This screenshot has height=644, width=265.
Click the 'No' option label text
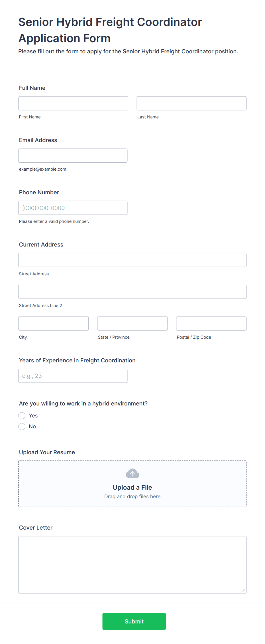[x=32, y=427]
